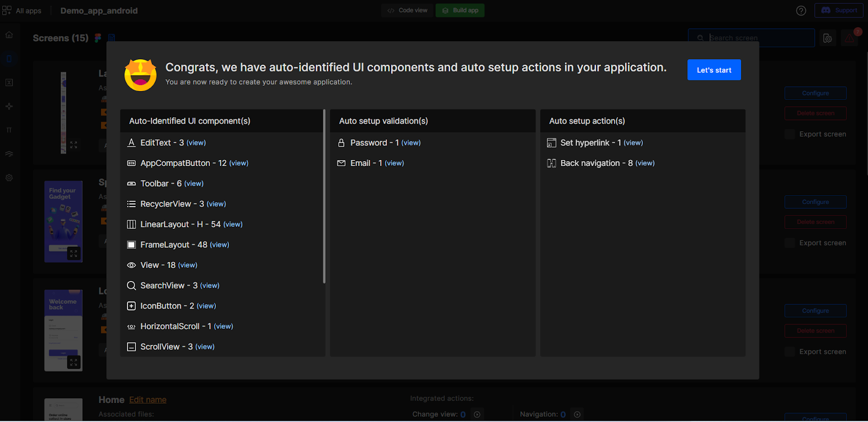The image size is (868, 422).
Task: Click the components list scrollbar
Action: 324,196
